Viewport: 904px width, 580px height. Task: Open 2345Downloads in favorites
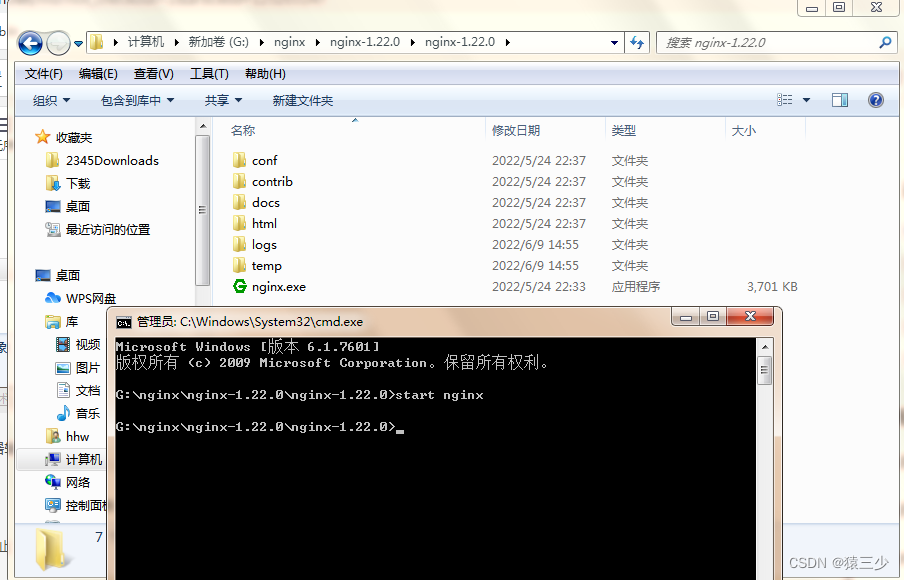112,160
